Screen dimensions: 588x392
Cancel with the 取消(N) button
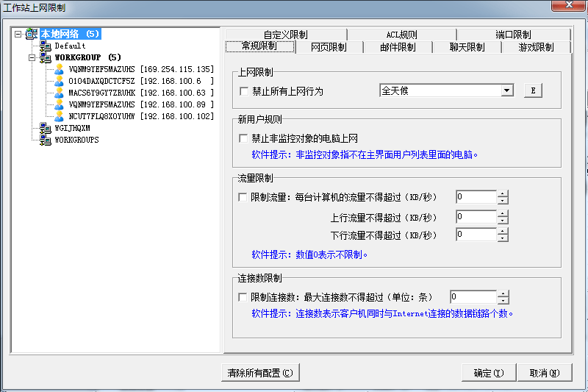[x=545, y=373]
